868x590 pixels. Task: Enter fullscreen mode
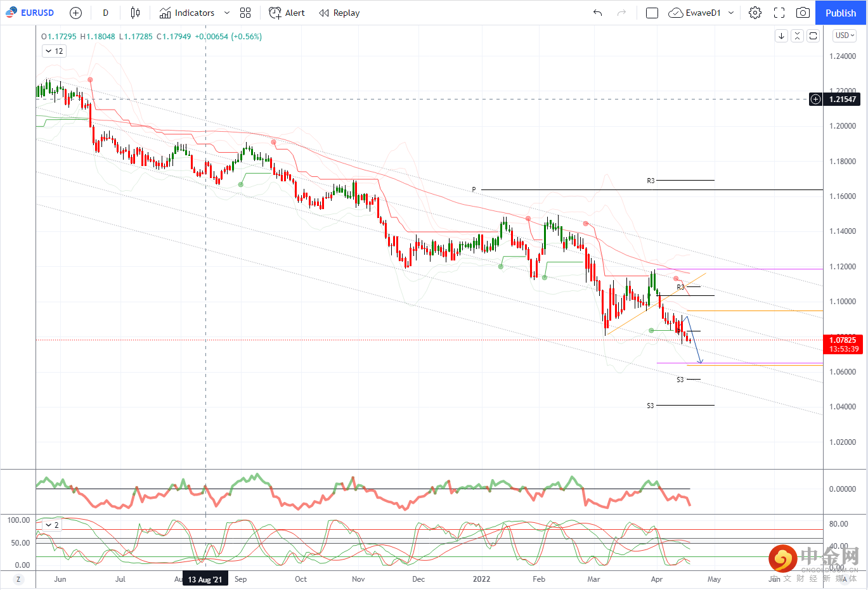coord(779,13)
